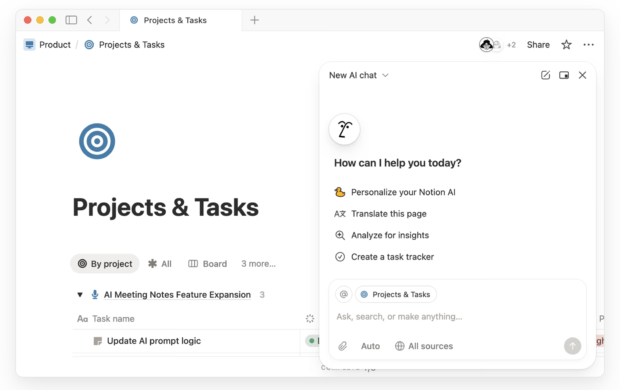This screenshot has height=390, width=620.
Task: Close the AI chat panel
Action: [x=582, y=75]
